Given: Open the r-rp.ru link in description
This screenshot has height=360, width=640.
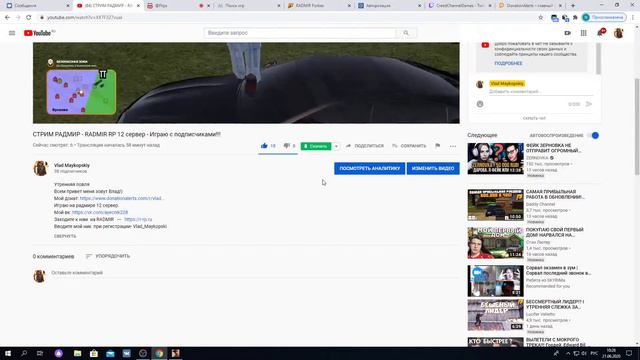Looking at the screenshot, I should tap(138, 219).
